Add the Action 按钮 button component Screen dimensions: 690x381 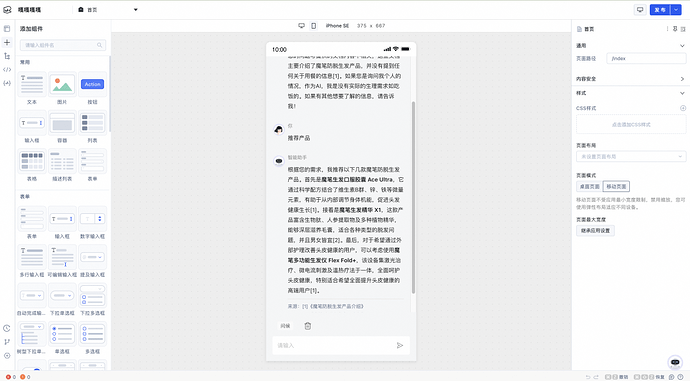[x=92, y=89]
